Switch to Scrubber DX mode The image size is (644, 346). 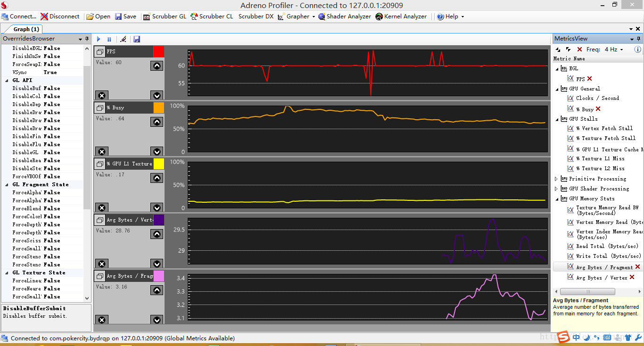click(x=256, y=16)
